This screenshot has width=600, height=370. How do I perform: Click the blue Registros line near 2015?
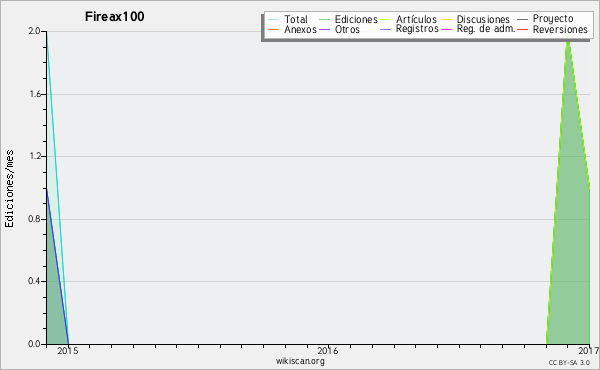coord(57,268)
